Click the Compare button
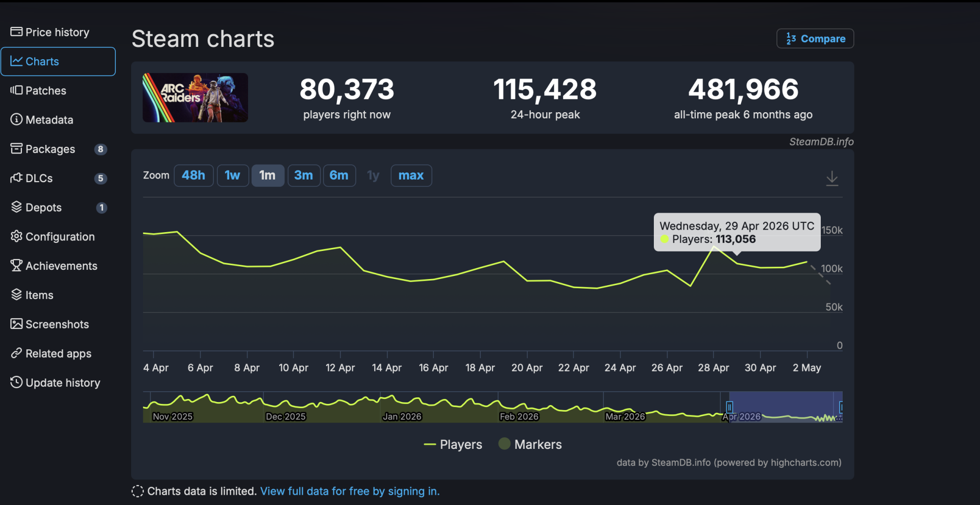 (x=815, y=39)
